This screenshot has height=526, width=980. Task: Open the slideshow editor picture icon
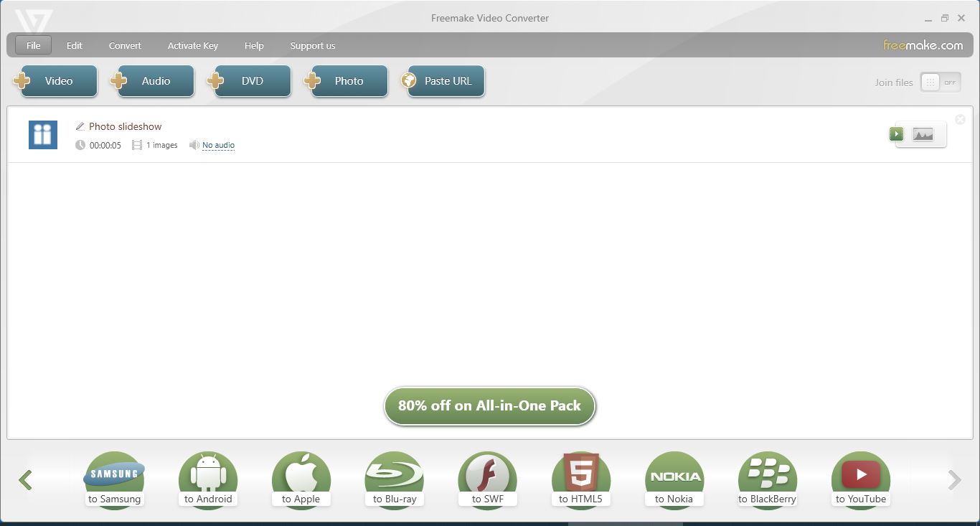pyautogui.click(x=923, y=134)
